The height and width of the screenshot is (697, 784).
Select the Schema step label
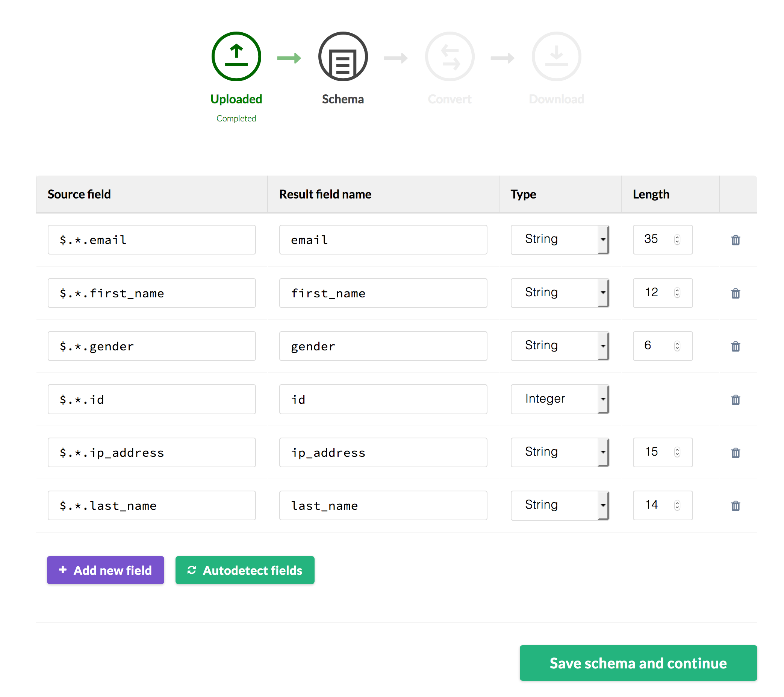[x=343, y=98]
